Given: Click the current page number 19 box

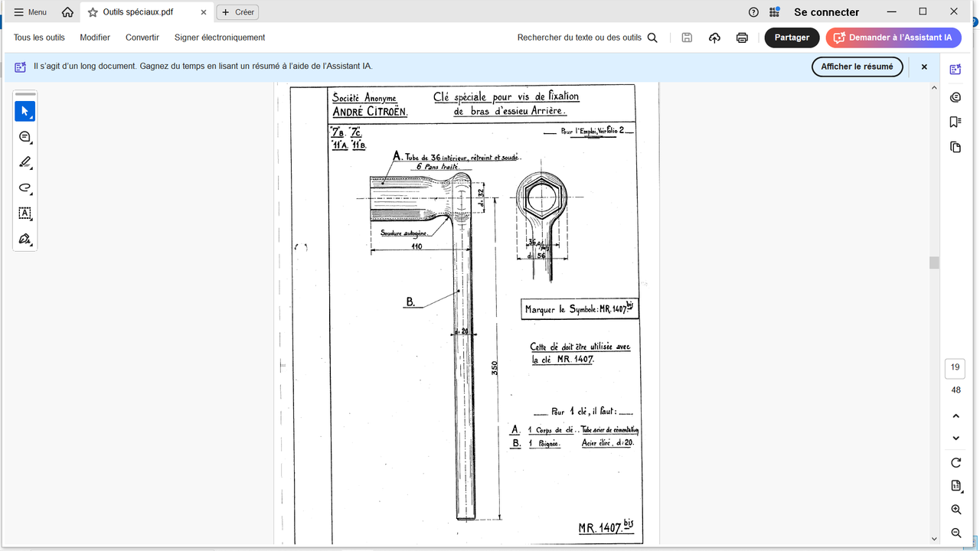Looking at the screenshot, I should point(955,367).
